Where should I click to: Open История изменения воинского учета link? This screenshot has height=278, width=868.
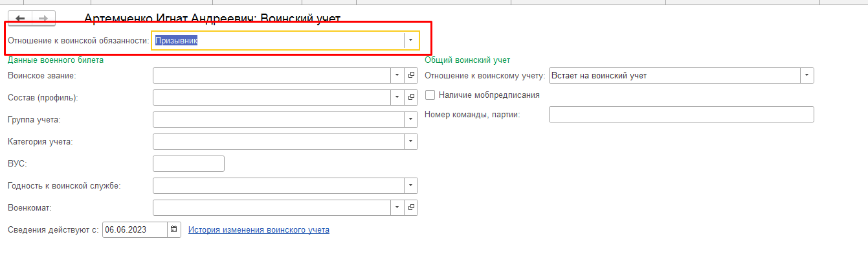tap(258, 229)
